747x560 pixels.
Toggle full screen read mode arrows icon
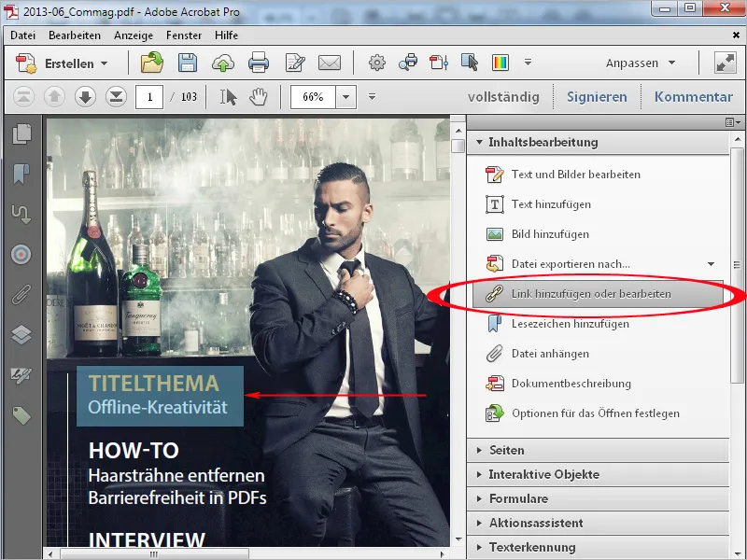click(x=726, y=63)
